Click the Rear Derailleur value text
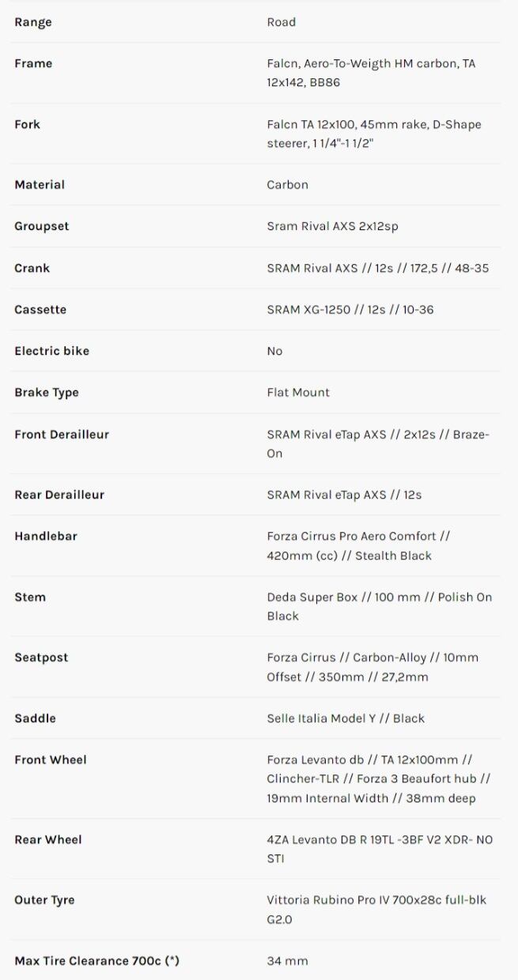The width and height of the screenshot is (518, 980). pyautogui.click(x=344, y=495)
